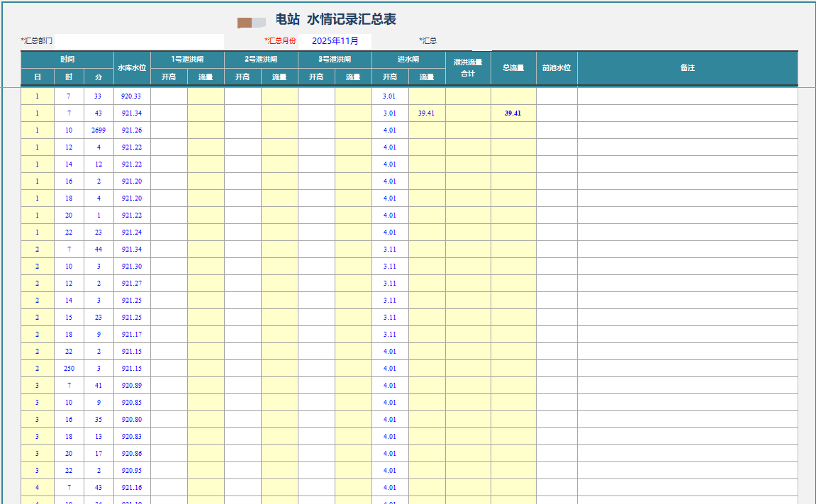
Task: Click the minute cell showing 2699
Action: (x=99, y=130)
